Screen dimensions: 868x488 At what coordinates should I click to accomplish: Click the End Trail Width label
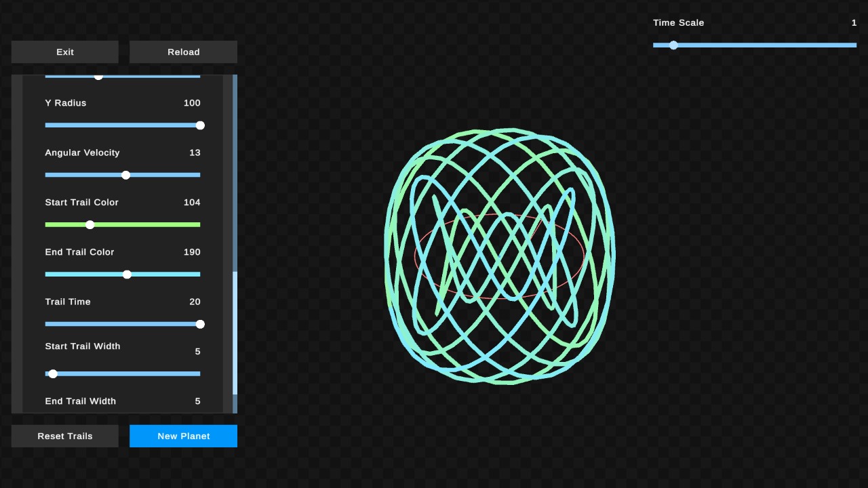[80, 401]
